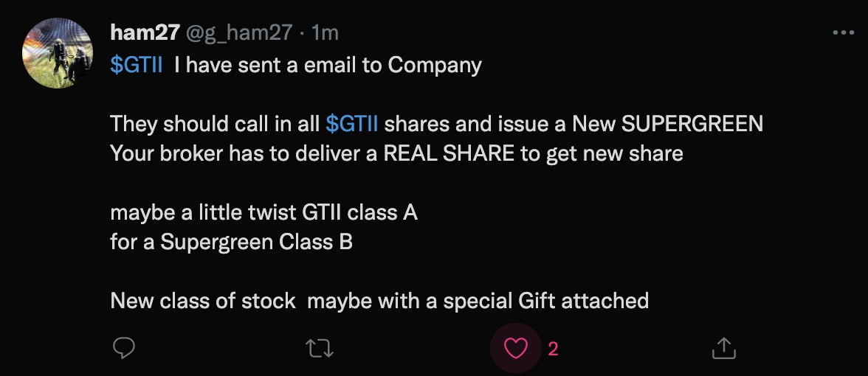Image resolution: width=868 pixels, height=376 pixels.
Task: Click the line 'maybe a little twist GTII class A'
Action: (x=263, y=213)
